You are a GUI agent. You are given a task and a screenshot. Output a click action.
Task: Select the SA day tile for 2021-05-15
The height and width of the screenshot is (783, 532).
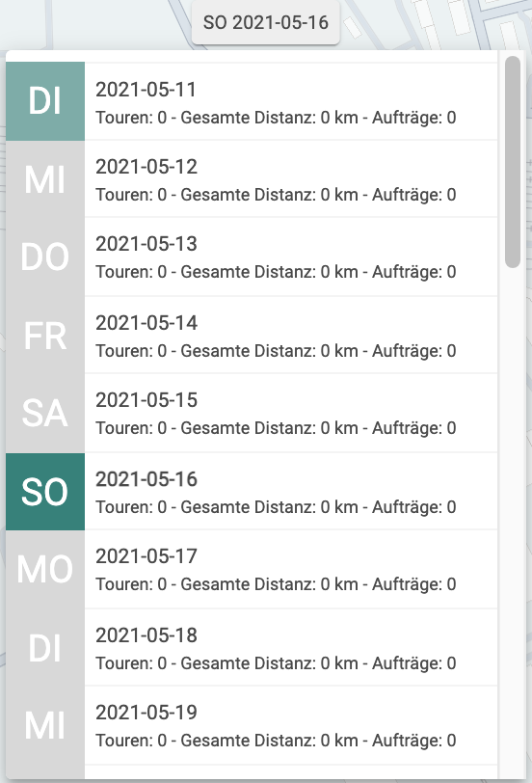coord(45,414)
